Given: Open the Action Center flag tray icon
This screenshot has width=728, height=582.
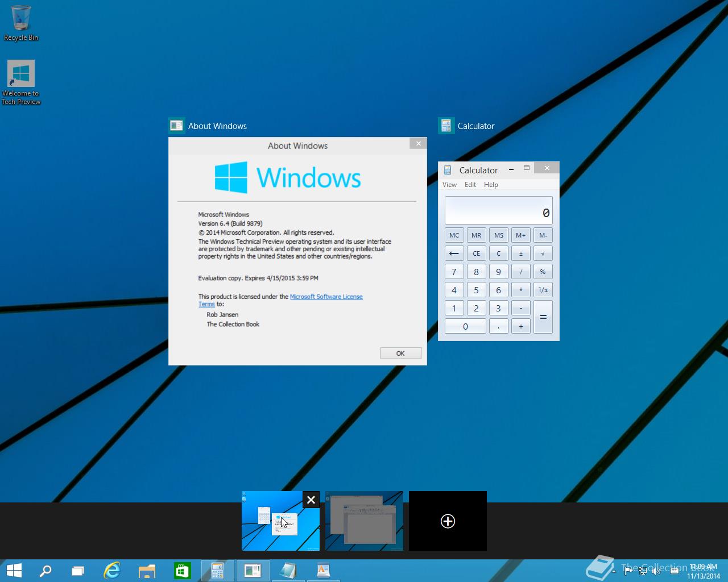Looking at the screenshot, I should 628,571.
